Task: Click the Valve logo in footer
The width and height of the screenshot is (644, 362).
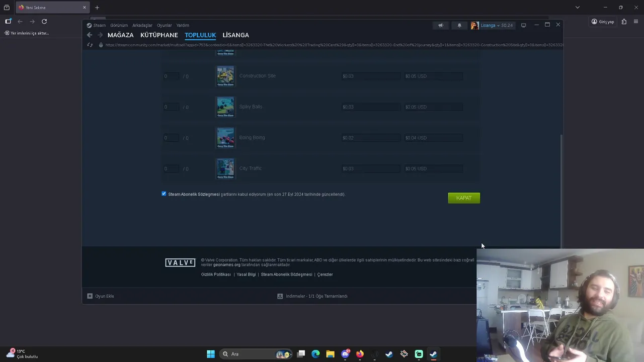Action: pyautogui.click(x=180, y=262)
